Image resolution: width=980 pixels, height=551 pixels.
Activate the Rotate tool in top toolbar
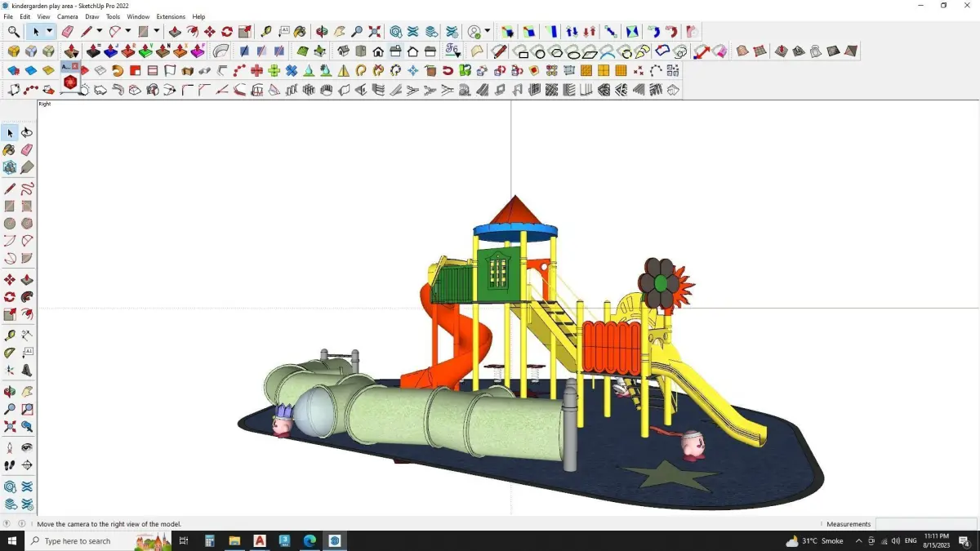pyautogui.click(x=227, y=32)
